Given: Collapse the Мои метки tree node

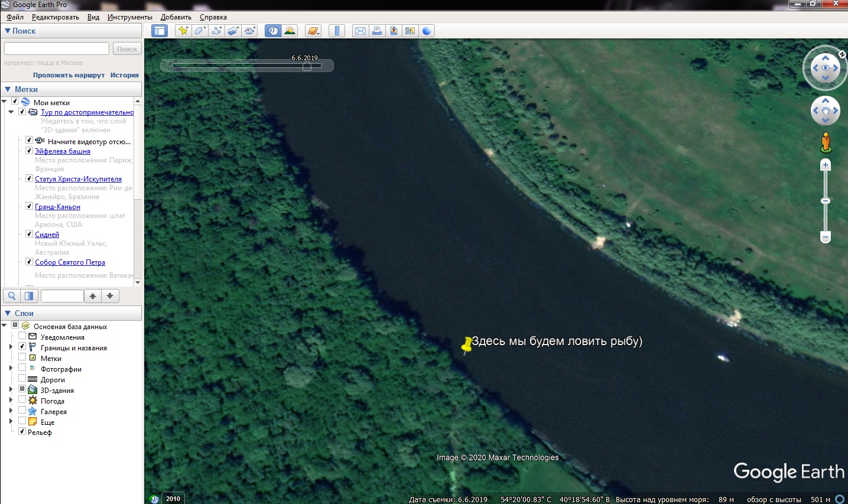Looking at the screenshot, I should (4, 101).
